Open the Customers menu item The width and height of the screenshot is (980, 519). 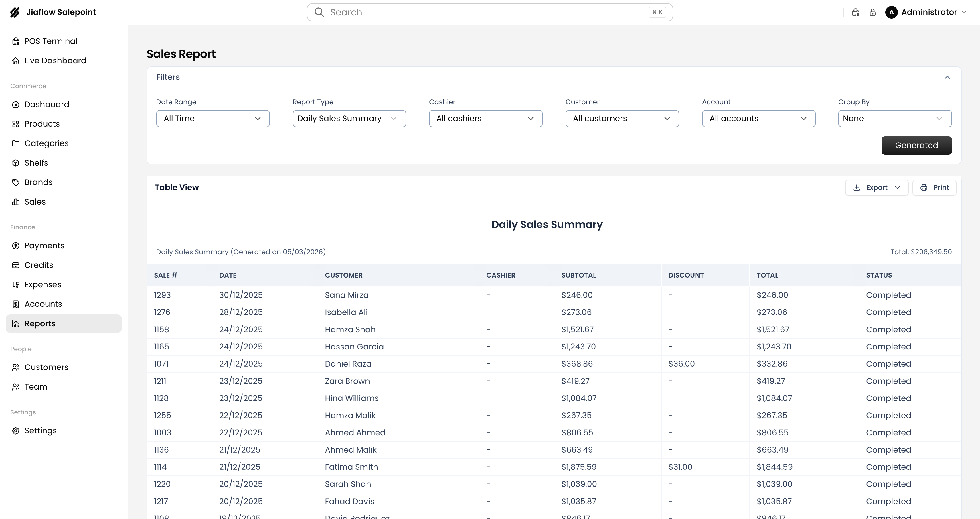pos(64,367)
